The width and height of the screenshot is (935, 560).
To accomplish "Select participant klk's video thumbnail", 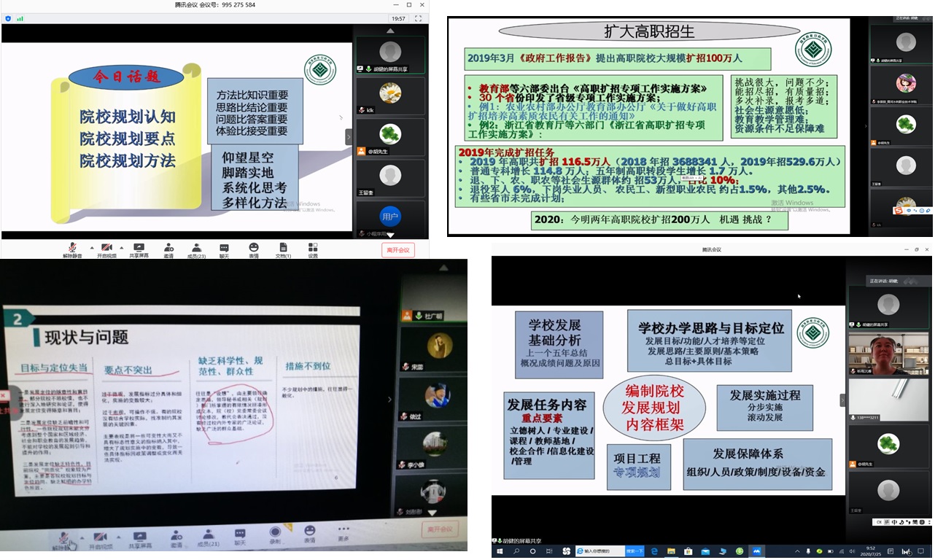I will (390, 96).
